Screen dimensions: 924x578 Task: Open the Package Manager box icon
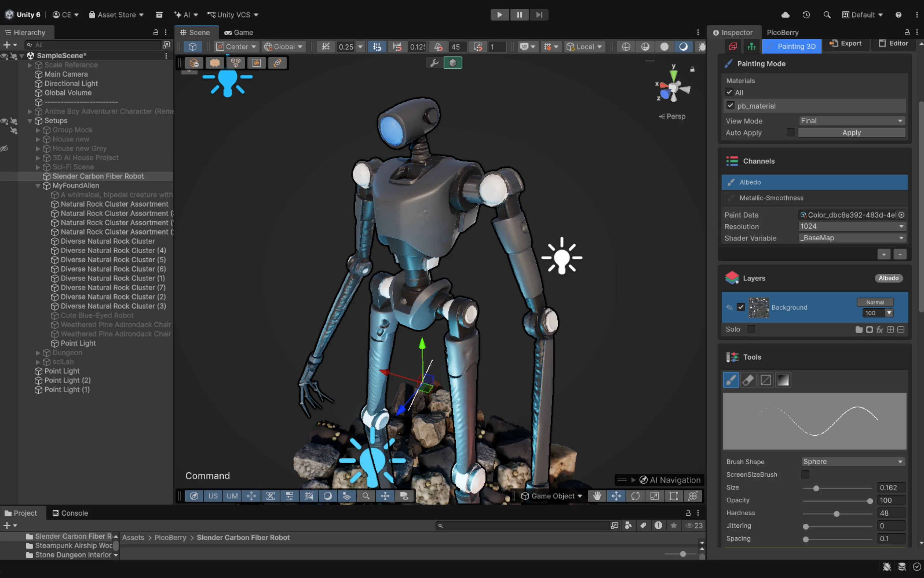point(159,14)
